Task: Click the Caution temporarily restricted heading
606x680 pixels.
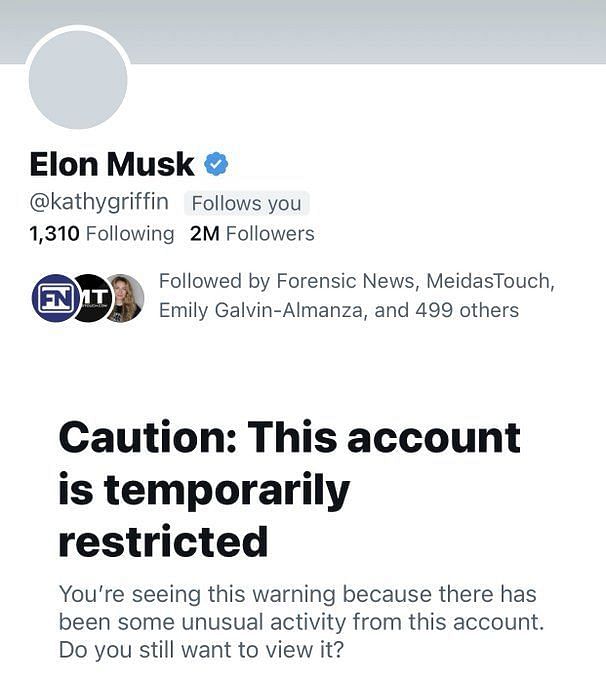Action: click(x=290, y=489)
